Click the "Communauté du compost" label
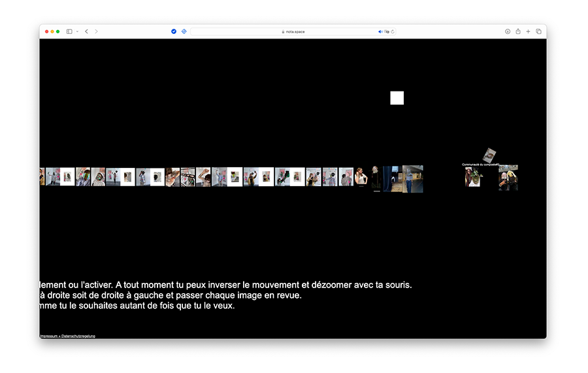Screen dimensions: 588x373 pyautogui.click(x=480, y=165)
